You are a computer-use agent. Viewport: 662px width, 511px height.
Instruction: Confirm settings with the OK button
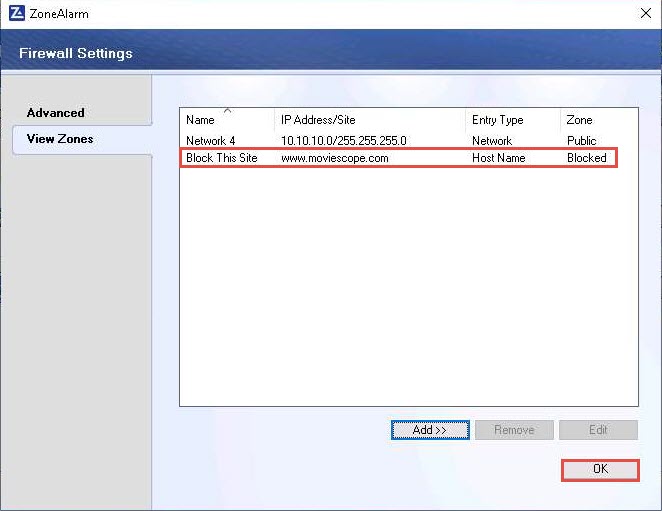600,470
